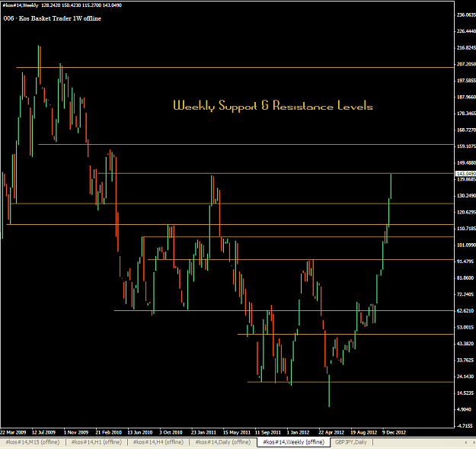
Task: Click the 91.4795 price axis label
Action: [x=465, y=261]
